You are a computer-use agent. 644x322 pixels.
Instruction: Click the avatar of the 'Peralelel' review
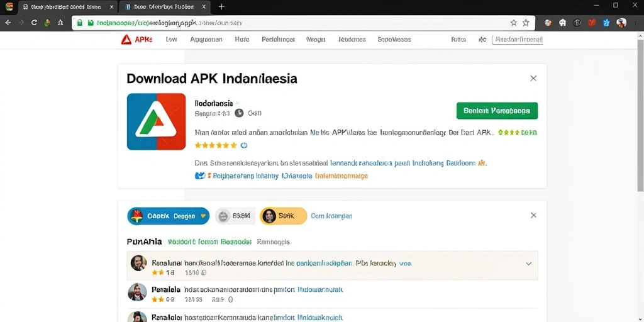click(136, 292)
